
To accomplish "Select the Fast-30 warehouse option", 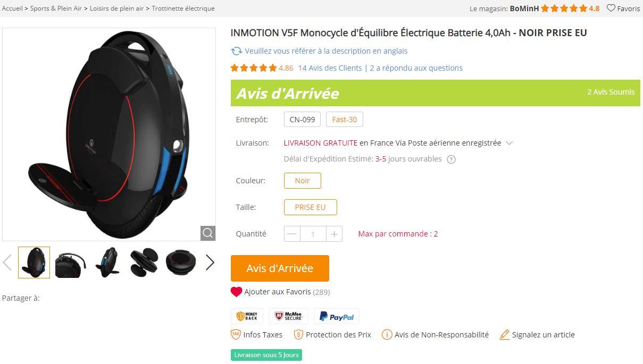I will [x=345, y=120].
